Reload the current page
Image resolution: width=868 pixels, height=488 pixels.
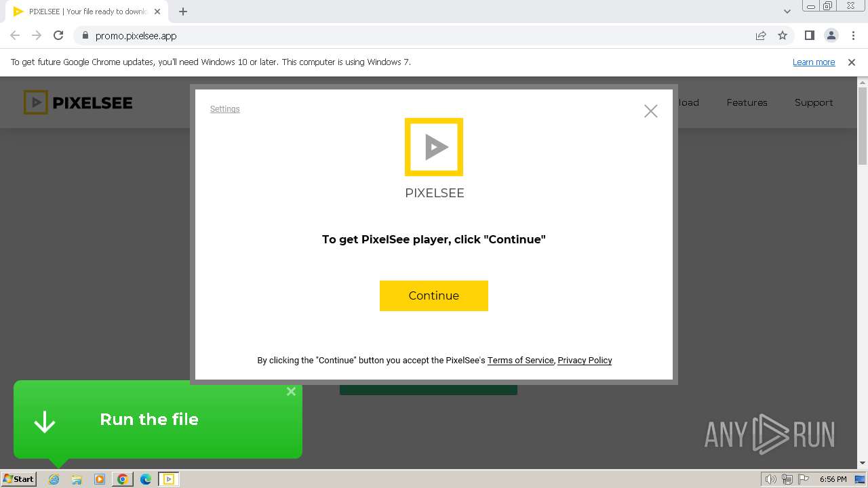(58, 36)
